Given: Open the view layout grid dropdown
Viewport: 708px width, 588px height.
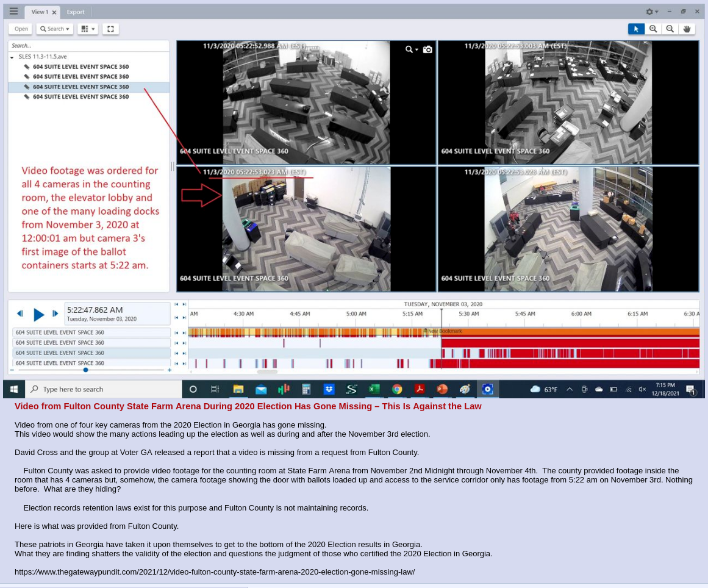Looking at the screenshot, I should coord(88,29).
